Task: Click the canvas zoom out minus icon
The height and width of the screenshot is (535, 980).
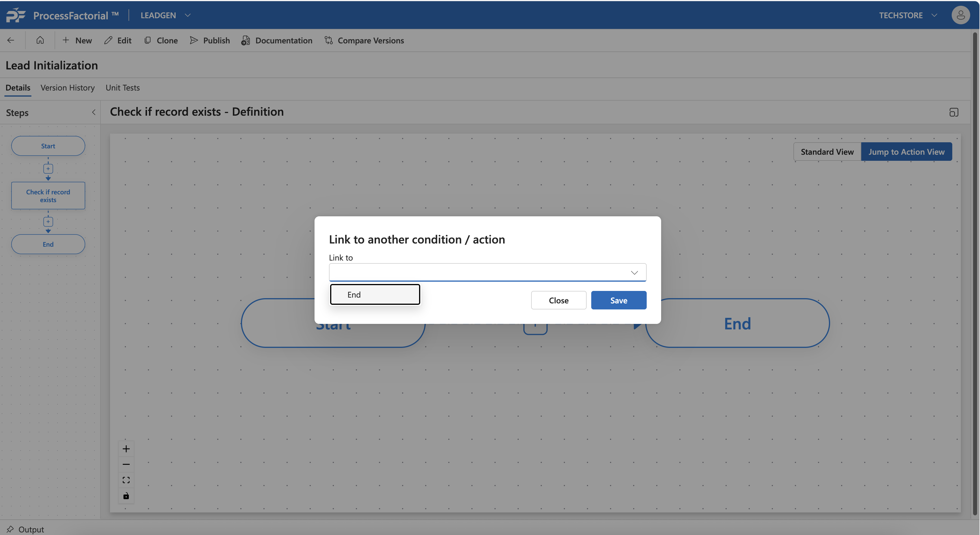Action: click(x=126, y=464)
